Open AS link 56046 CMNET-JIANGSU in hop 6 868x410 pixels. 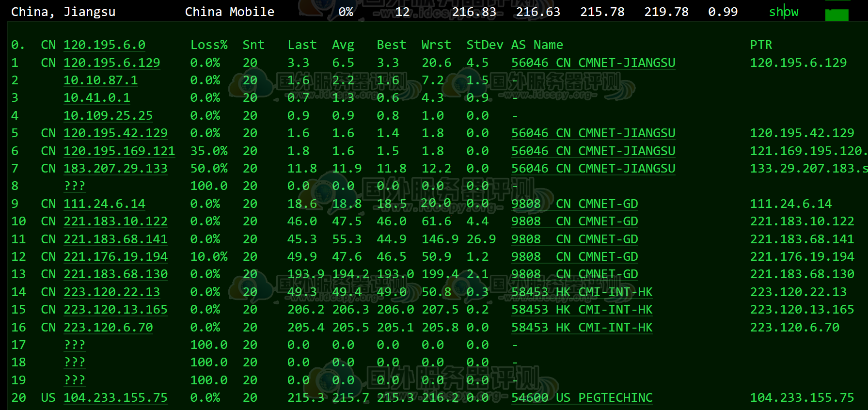point(593,151)
